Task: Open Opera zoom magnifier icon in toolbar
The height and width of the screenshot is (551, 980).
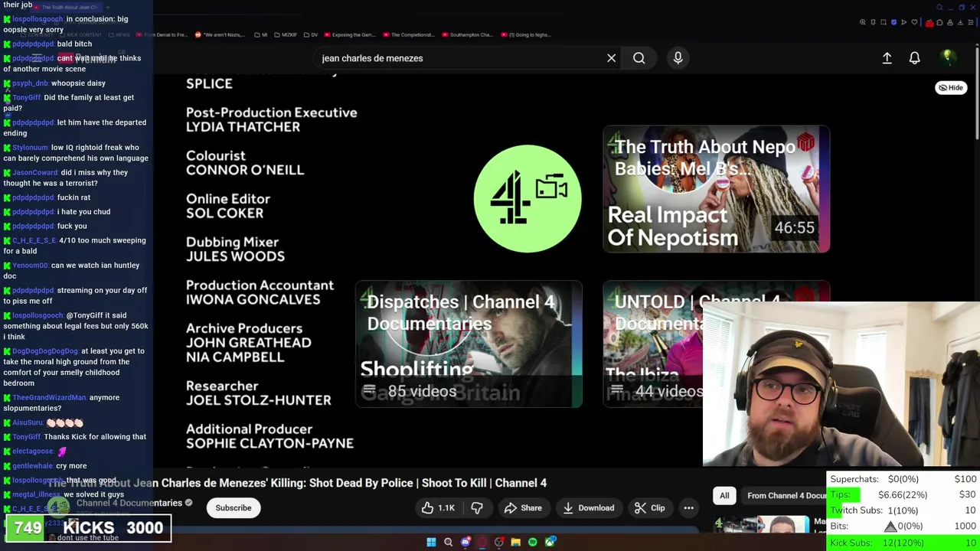Action: 863,22
